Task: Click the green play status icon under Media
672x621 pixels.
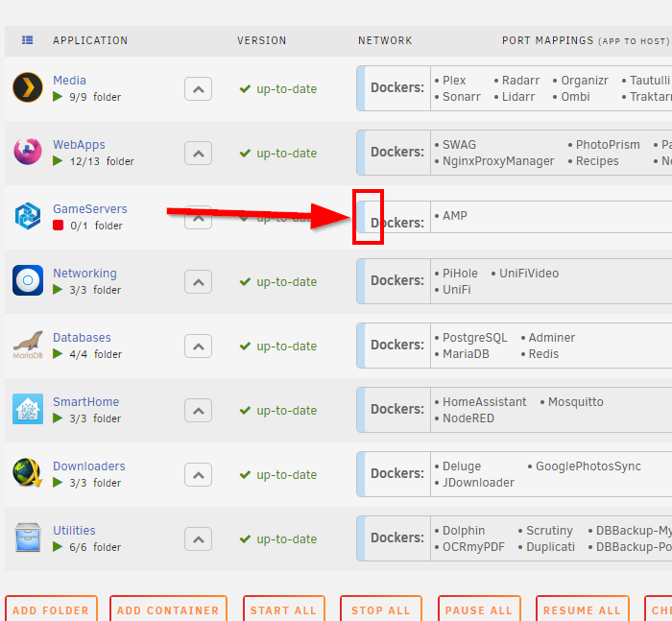Action: [58, 97]
